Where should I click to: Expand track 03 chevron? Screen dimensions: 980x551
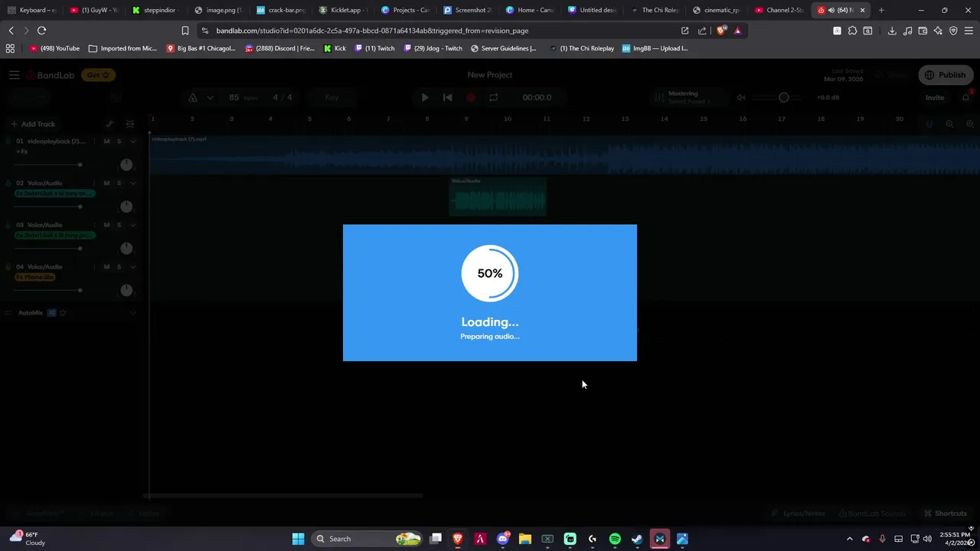[132, 225]
